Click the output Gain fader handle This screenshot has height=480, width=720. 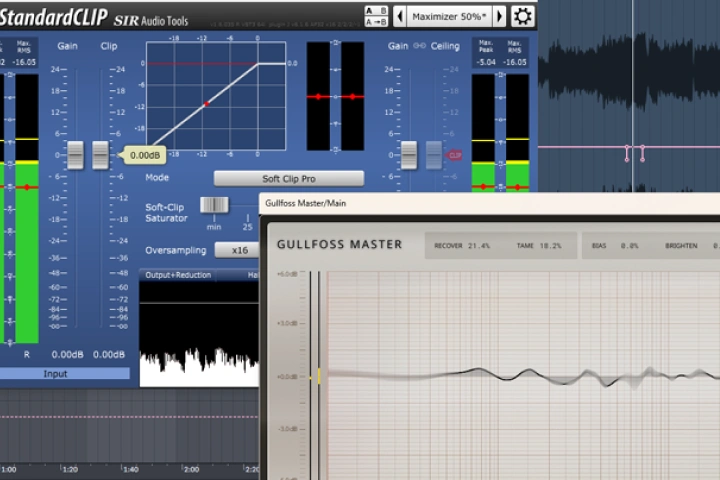(x=409, y=155)
